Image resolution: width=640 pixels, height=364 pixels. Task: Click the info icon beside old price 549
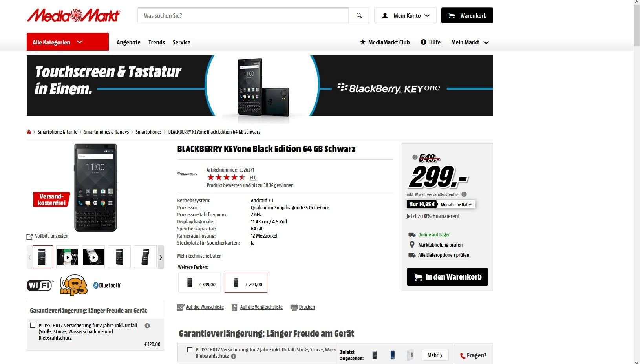[x=415, y=157]
